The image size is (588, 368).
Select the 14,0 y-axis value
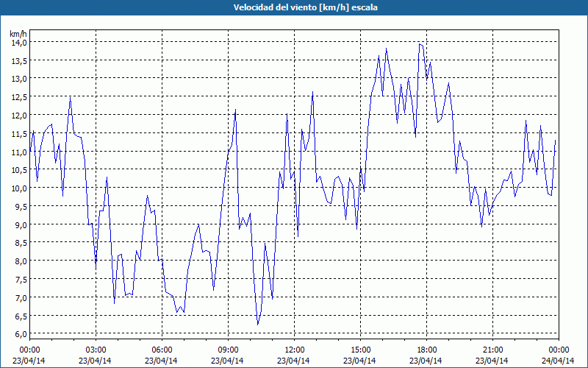click(18, 42)
